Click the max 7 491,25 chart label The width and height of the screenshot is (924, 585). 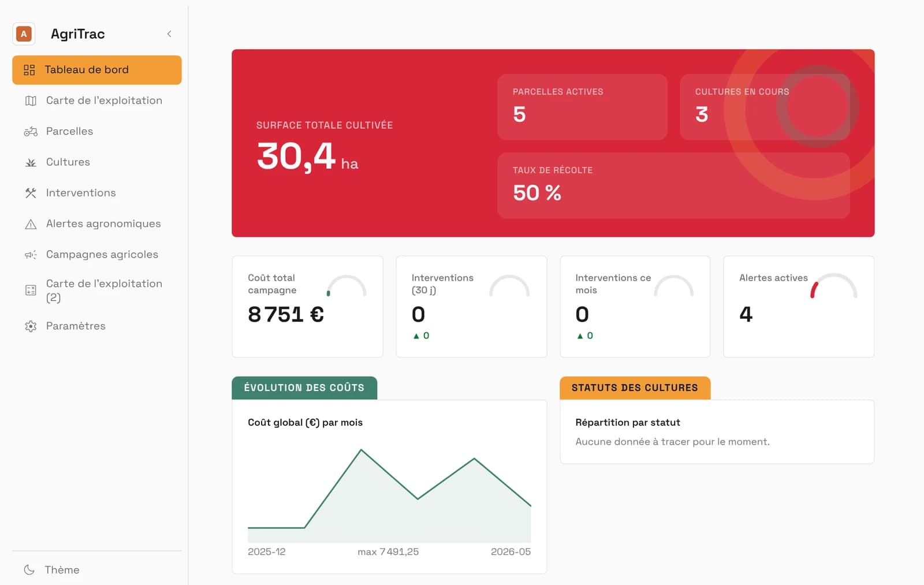click(388, 552)
